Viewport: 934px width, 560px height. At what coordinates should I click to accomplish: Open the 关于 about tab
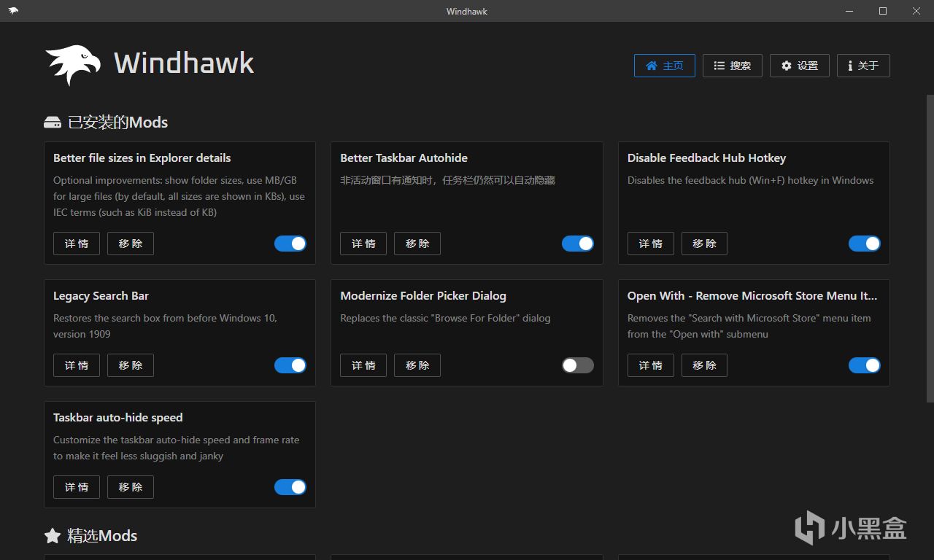[x=863, y=66]
